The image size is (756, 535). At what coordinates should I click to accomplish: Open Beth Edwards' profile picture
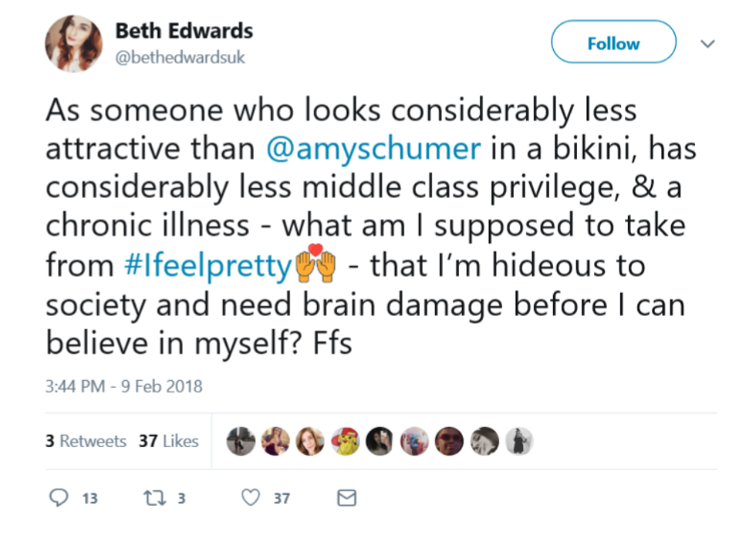tap(74, 42)
